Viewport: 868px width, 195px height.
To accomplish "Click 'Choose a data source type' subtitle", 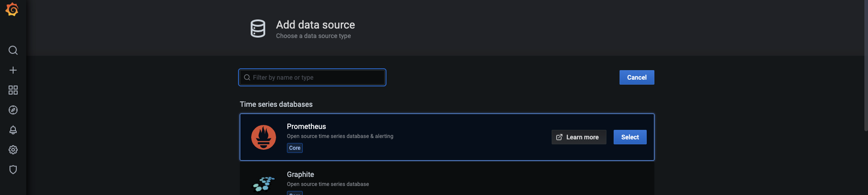I will pyautogui.click(x=313, y=36).
